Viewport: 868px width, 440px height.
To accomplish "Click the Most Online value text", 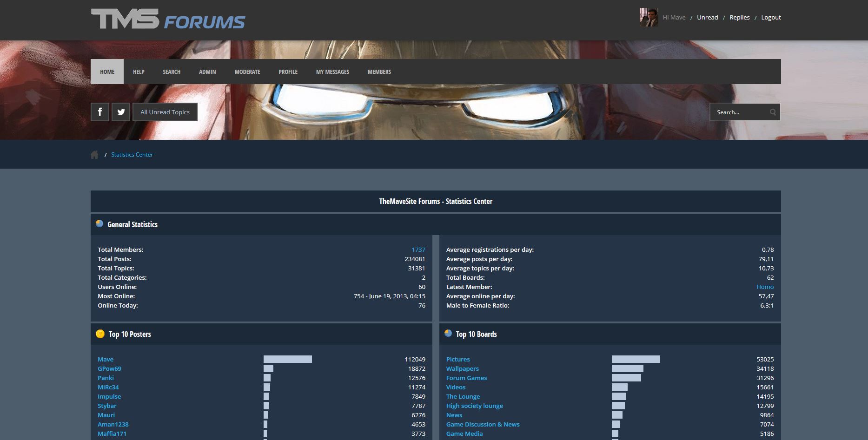I will (390, 296).
